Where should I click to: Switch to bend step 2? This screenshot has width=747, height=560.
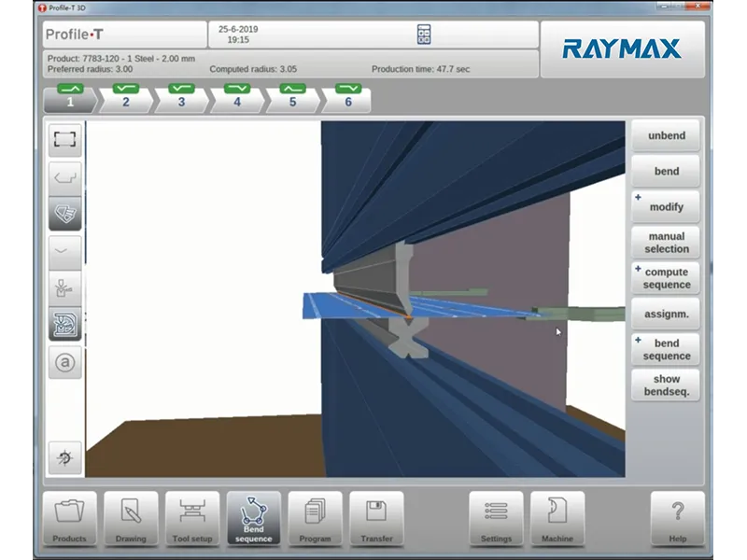click(126, 98)
